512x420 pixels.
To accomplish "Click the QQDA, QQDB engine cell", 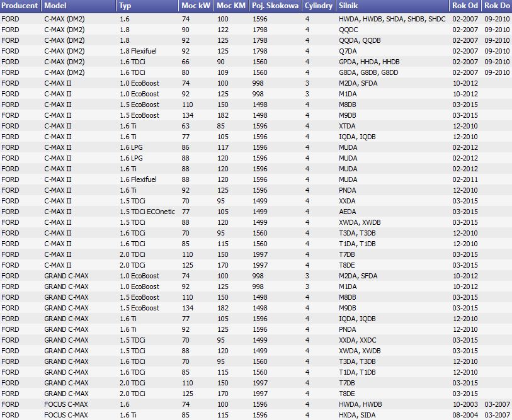I will (x=360, y=40).
